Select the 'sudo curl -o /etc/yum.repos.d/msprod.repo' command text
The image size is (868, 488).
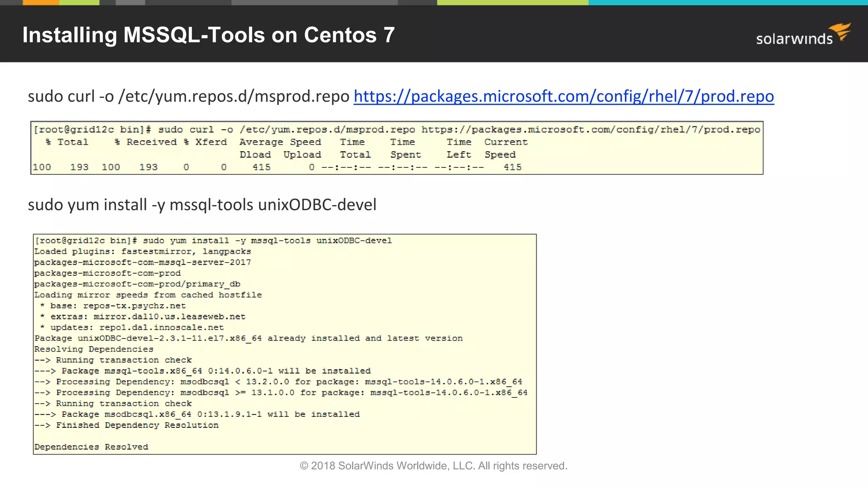pos(189,97)
